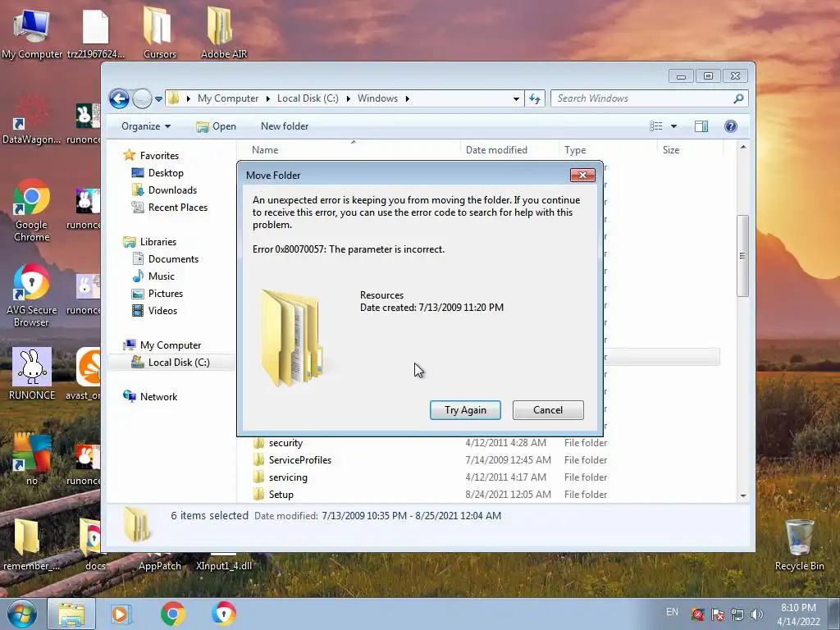Screen dimensions: 840x630
Task: Open the taskbar clock showing 8:10 PM
Action: pos(799,614)
